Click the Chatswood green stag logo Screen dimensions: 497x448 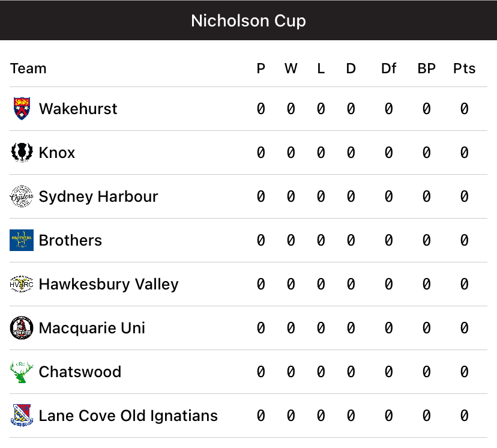coord(22,372)
